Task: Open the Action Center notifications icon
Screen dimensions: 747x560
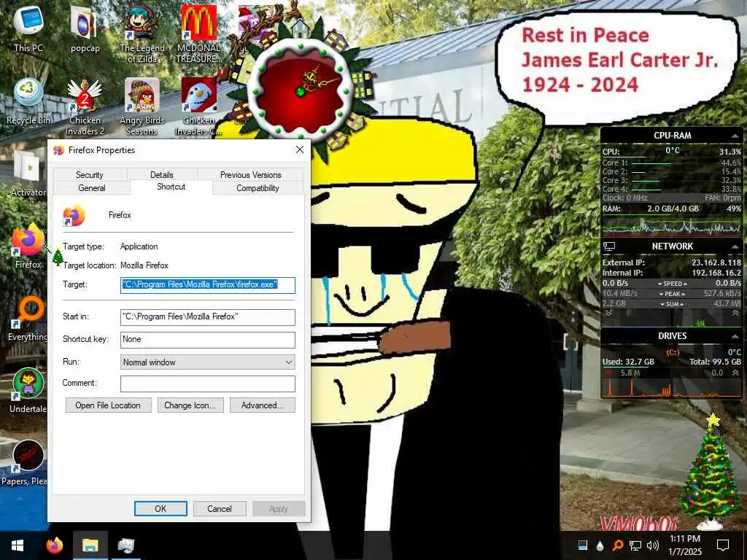Action: coord(723,545)
